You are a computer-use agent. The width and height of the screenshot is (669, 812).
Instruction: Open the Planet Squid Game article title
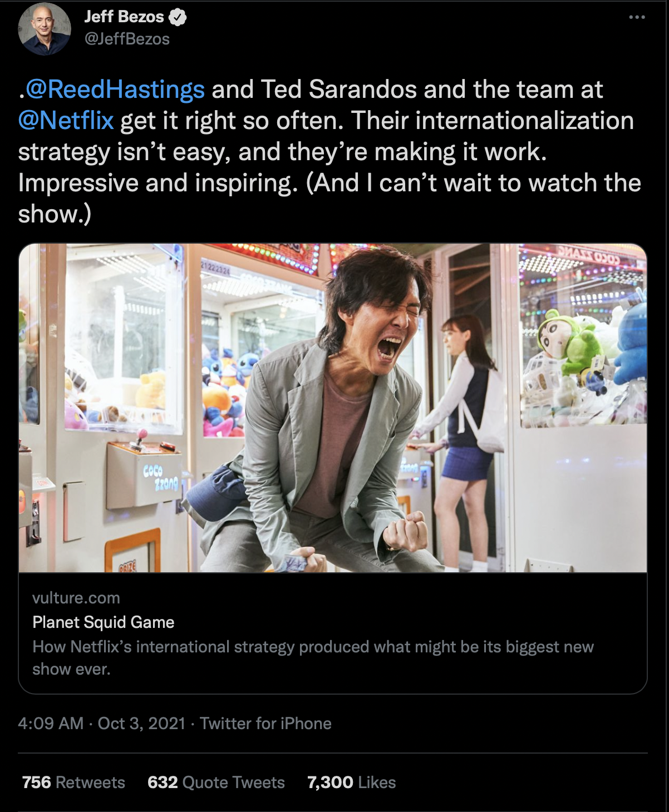point(104,622)
